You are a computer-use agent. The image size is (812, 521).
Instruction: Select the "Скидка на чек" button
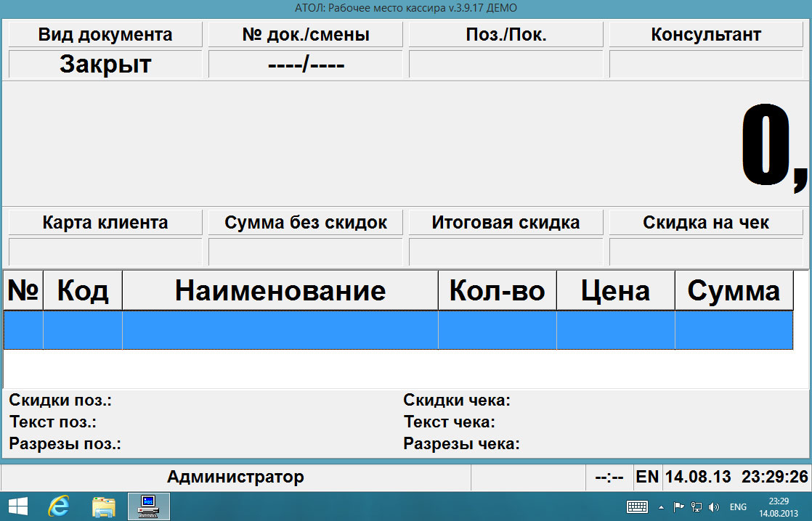706,223
